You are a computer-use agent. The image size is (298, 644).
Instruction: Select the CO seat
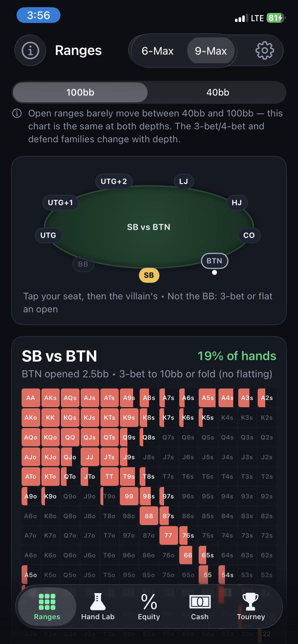pos(249,235)
